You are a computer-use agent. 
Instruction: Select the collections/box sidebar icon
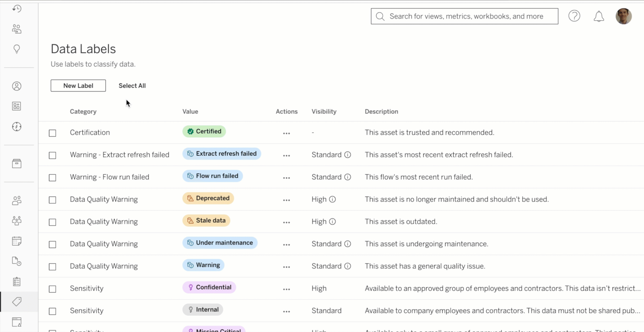coord(17,163)
